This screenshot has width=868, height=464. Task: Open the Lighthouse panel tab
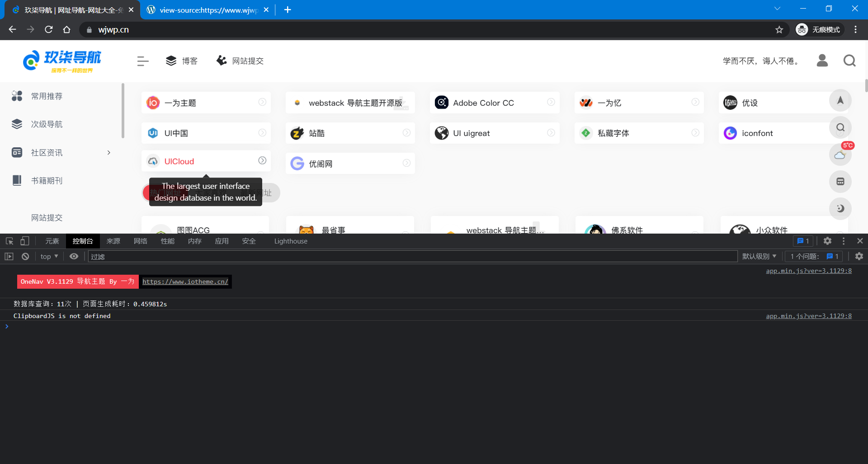(x=290, y=241)
